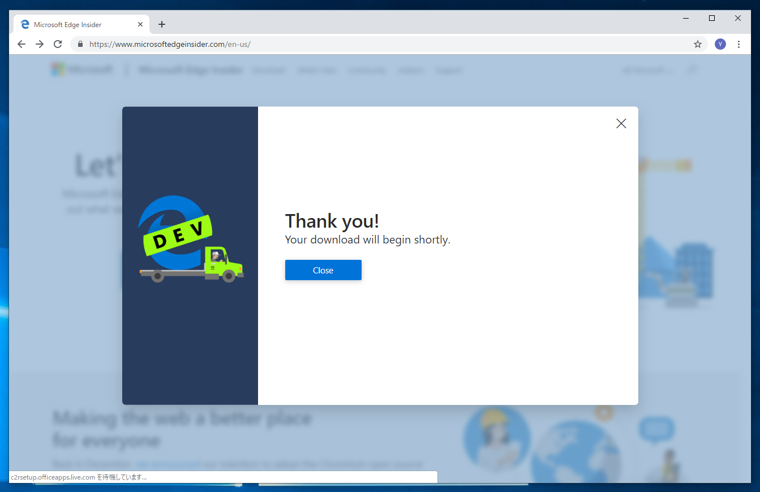Click the Edge Dev truck illustration
The height and width of the screenshot is (492, 760).
(191, 239)
